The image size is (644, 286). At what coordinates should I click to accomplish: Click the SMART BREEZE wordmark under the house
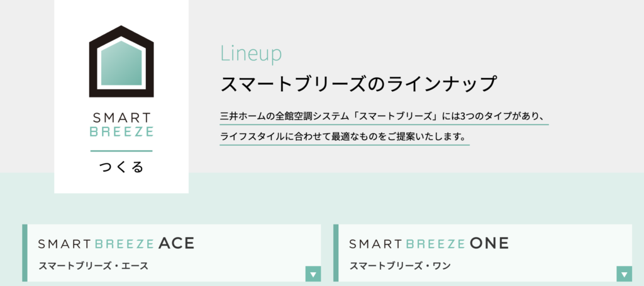pyautogui.click(x=121, y=124)
